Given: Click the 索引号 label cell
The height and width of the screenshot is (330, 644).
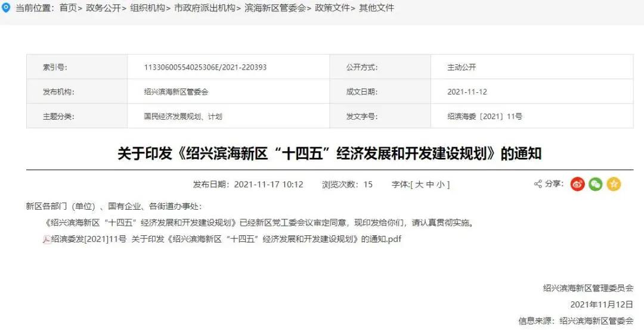Looking at the screenshot, I should coord(77,67).
